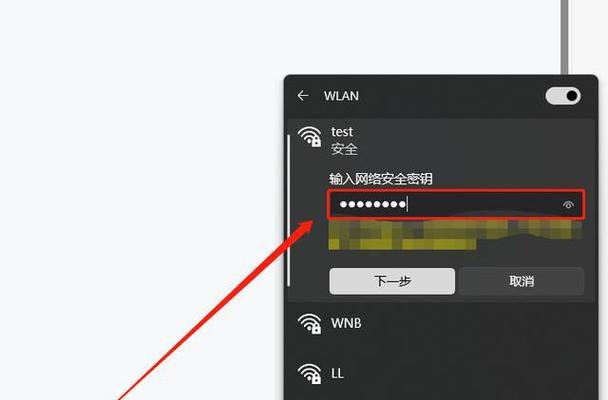Click the red arrow annotation
Screen dimensions: 608x400
click(x=217, y=310)
